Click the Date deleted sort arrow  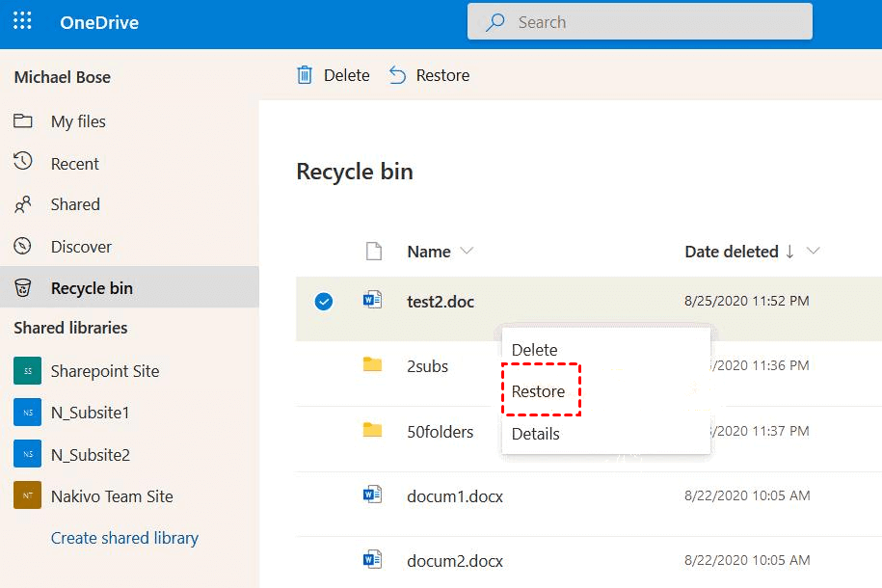(789, 251)
